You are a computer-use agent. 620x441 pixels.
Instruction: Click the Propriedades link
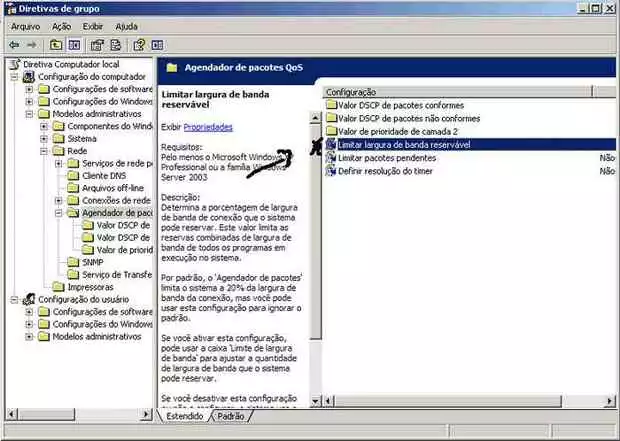click(x=209, y=128)
